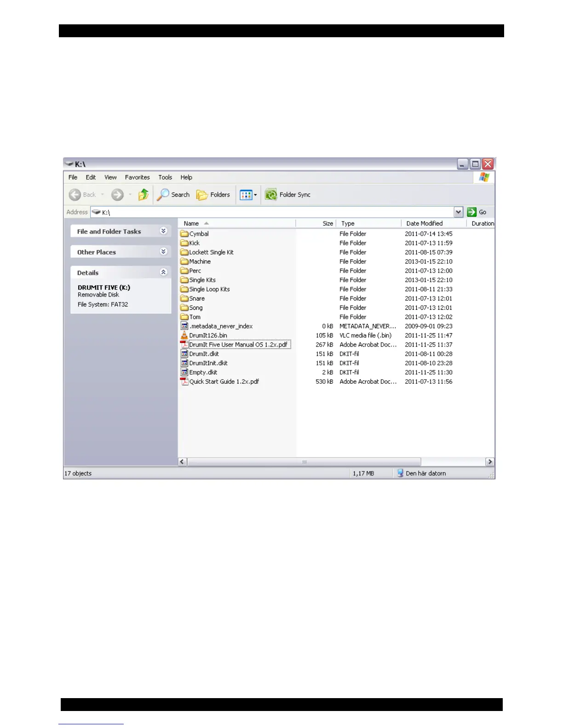The height and width of the screenshot is (728, 563).
Task: Select the Empty.dkit file icon
Action: pos(184,372)
